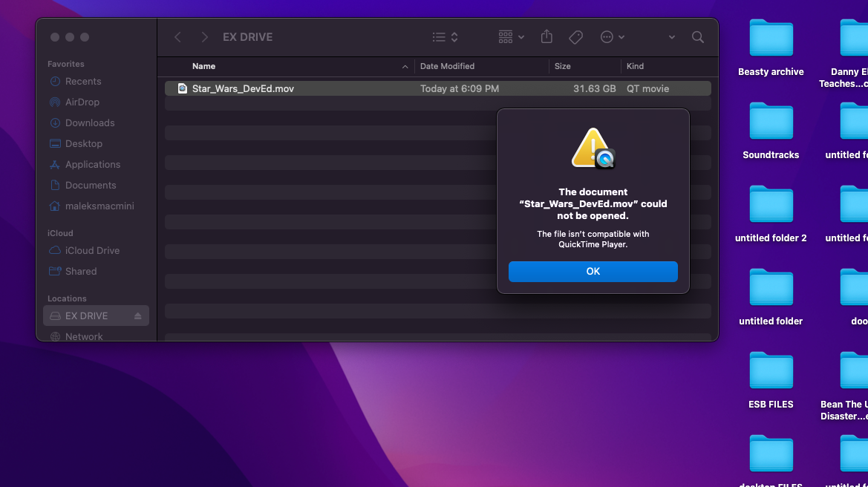This screenshot has height=487, width=868.
Task: Open Finder search magnifier
Action: tap(697, 37)
